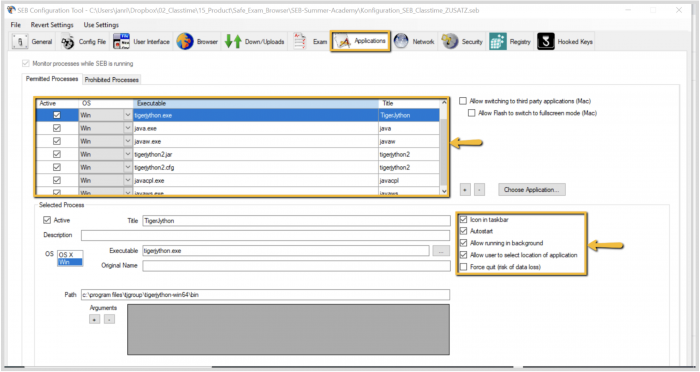Enable Allow switching to third party applications
The height and width of the screenshot is (372, 700).
[463, 101]
